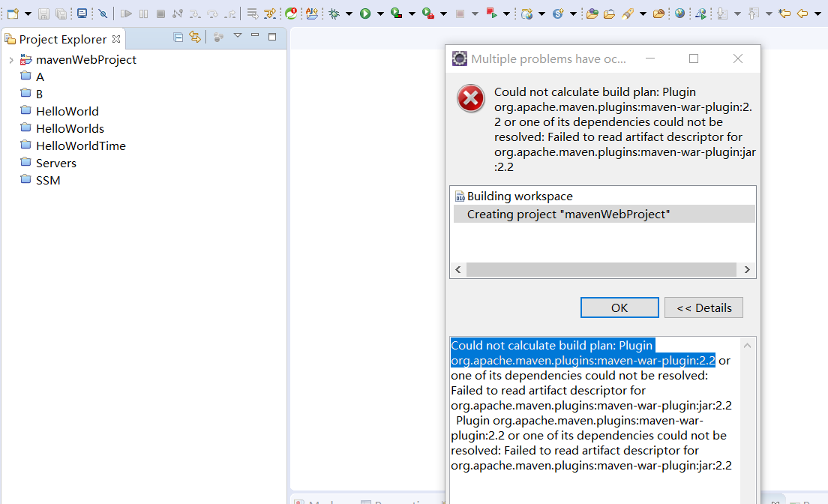Click the Previous Annotation icon
Image resolution: width=828 pixels, height=504 pixels.
click(754, 13)
